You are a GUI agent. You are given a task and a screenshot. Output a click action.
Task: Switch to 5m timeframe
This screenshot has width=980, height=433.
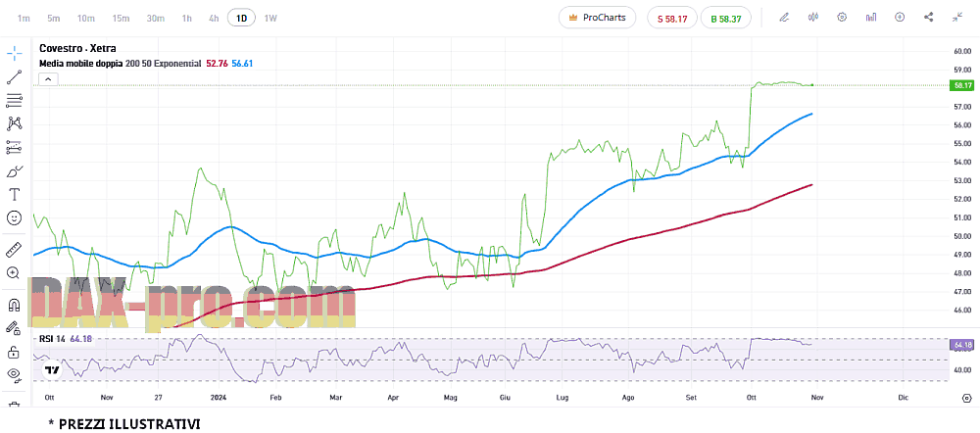click(x=53, y=18)
